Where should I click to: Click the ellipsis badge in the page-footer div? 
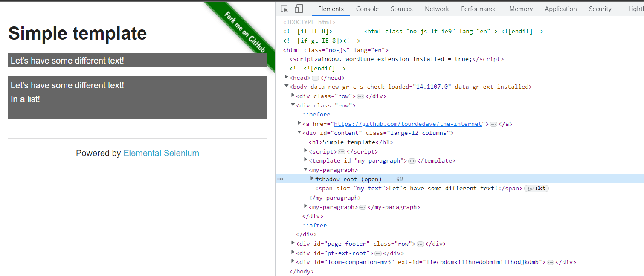coord(420,244)
